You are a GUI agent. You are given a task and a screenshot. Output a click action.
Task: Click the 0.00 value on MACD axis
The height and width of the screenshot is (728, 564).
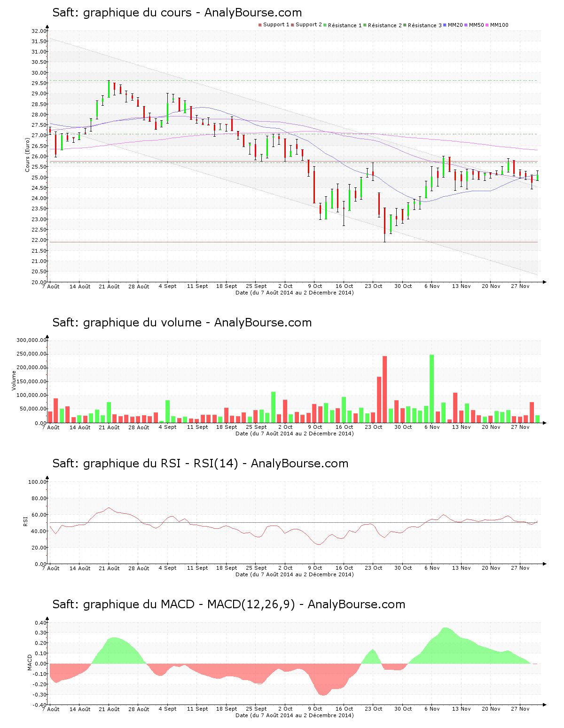[x=41, y=664]
